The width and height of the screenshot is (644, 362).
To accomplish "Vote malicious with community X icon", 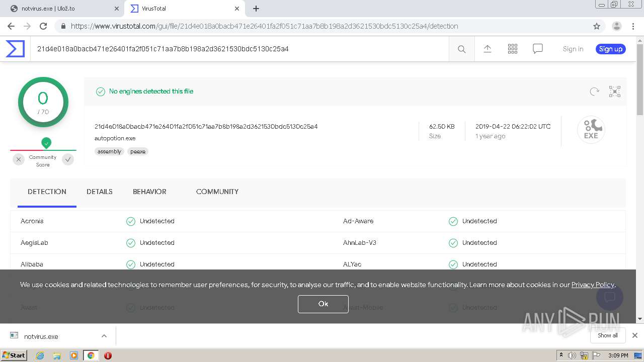I will coord(19,159).
